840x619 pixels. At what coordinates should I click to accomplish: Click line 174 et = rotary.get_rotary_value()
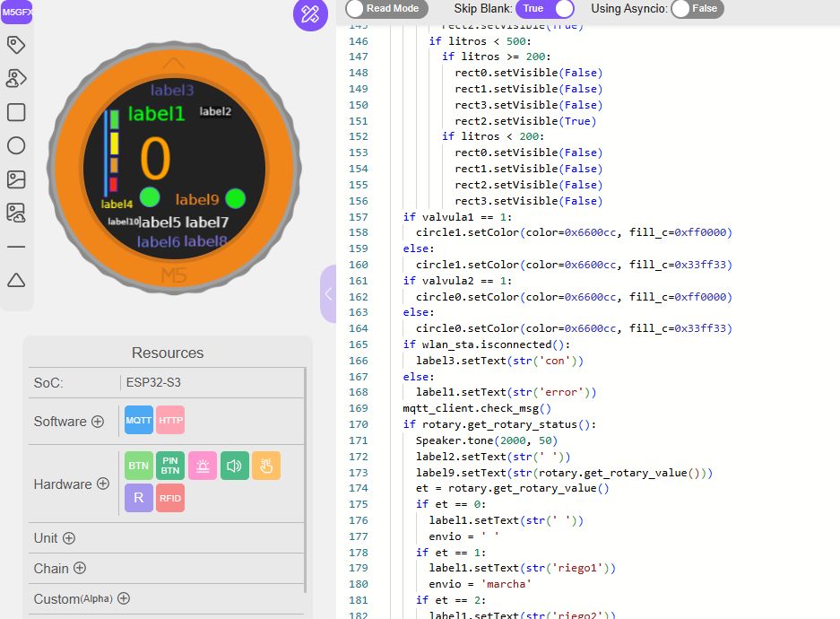pos(512,488)
